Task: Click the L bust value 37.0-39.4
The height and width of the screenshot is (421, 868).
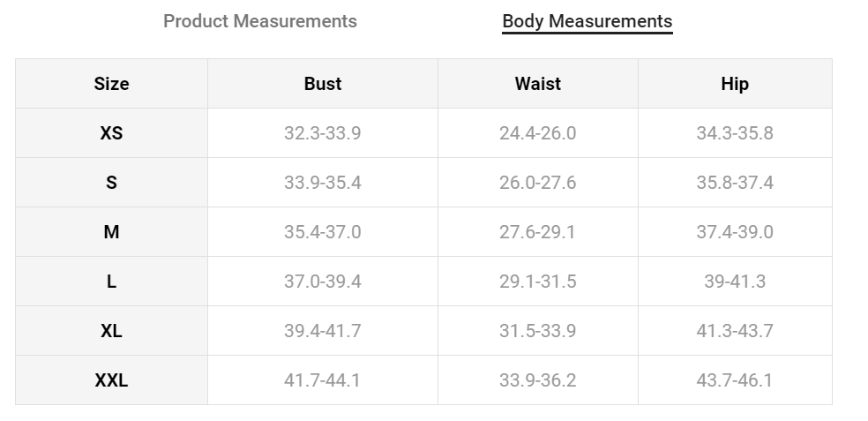Action: [322, 282]
